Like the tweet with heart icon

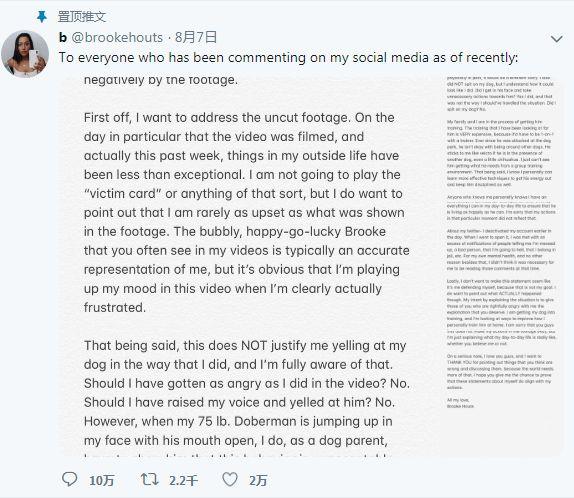[230, 479]
